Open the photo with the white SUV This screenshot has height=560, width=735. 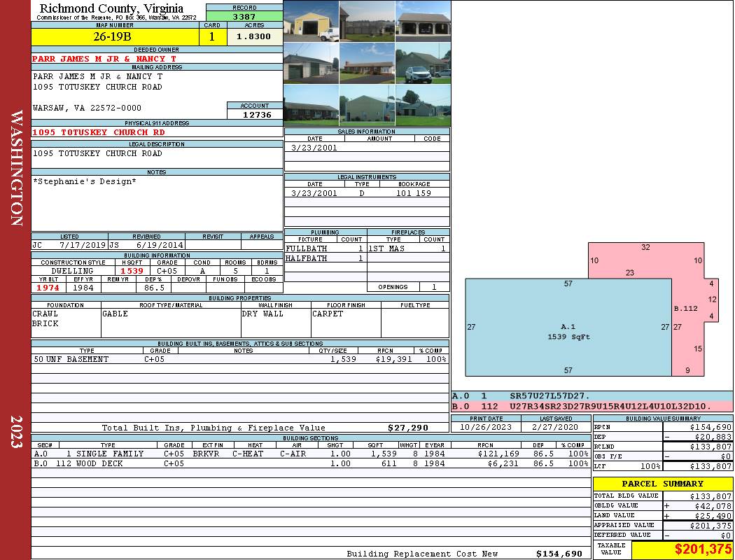pyautogui.click(x=423, y=63)
